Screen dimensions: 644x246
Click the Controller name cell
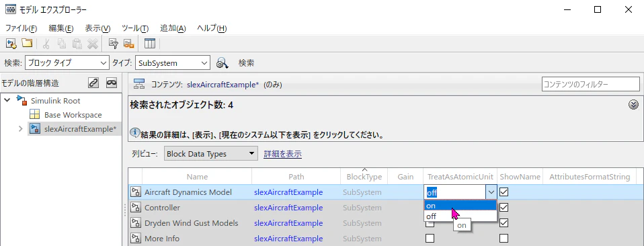[x=162, y=208]
